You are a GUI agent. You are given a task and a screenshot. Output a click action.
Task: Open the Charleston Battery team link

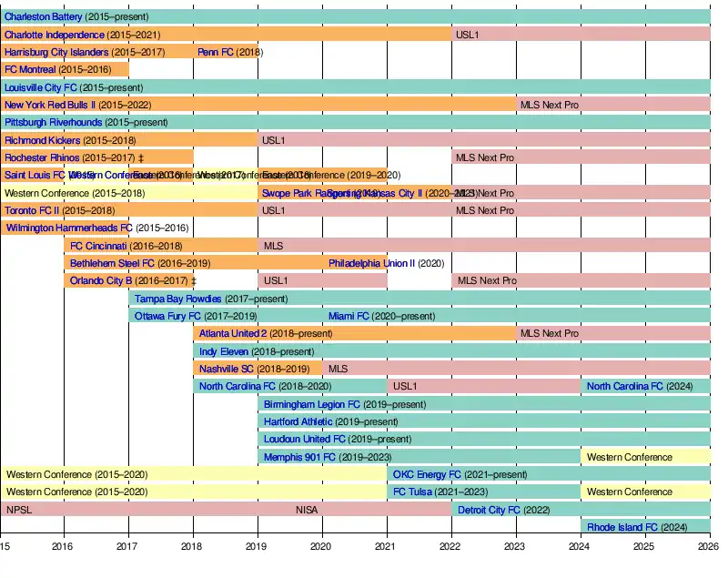[x=43, y=17]
